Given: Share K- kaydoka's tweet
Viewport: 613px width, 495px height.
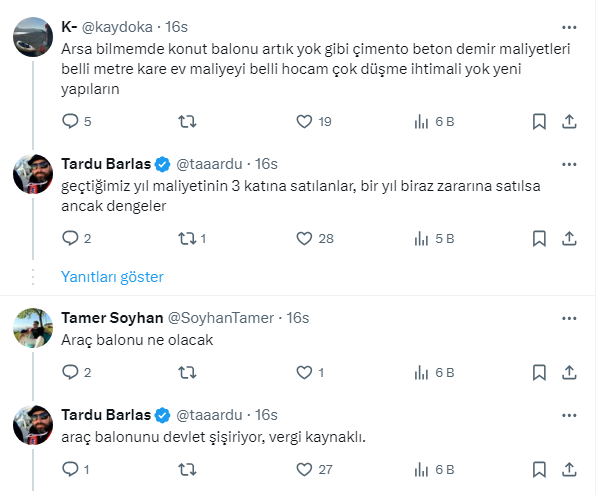Looking at the screenshot, I should [x=569, y=122].
